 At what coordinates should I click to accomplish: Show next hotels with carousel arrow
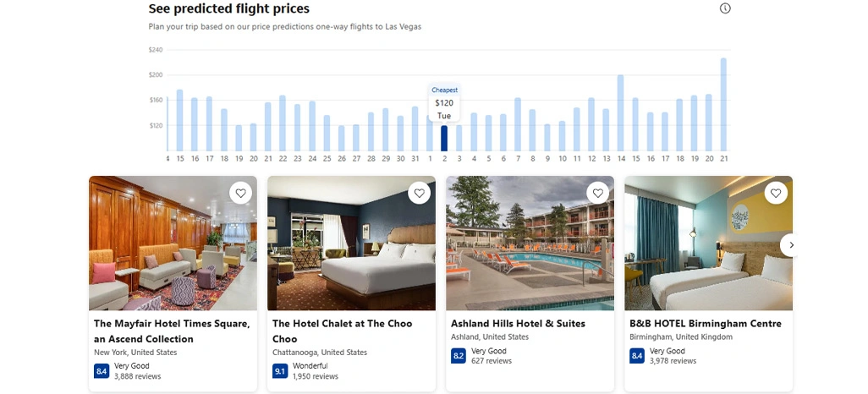[791, 245]
